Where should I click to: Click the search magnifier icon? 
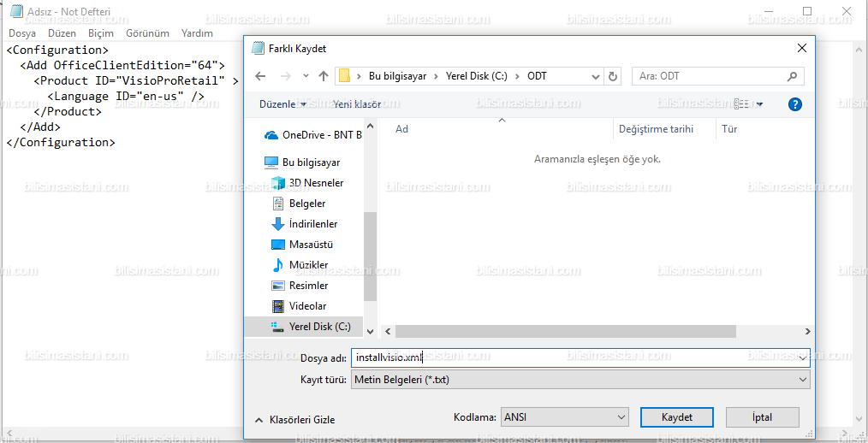point(793,76)
